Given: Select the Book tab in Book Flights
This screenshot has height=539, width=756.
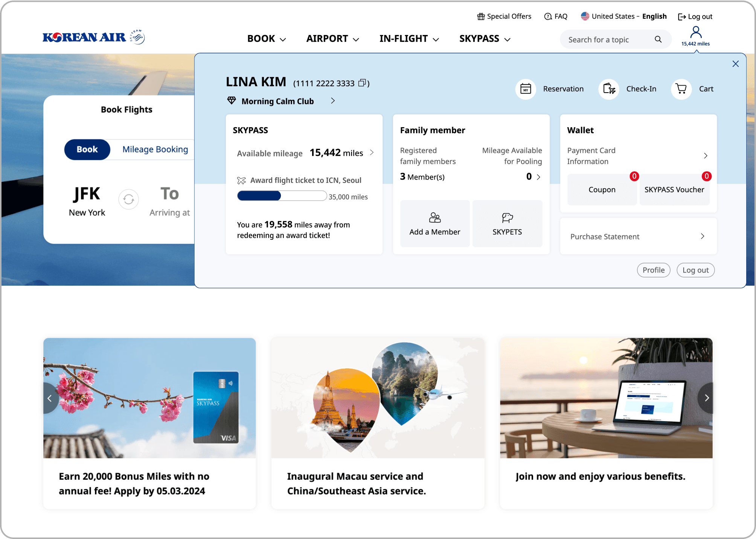Looking at the screenshot, I should 87,149.
